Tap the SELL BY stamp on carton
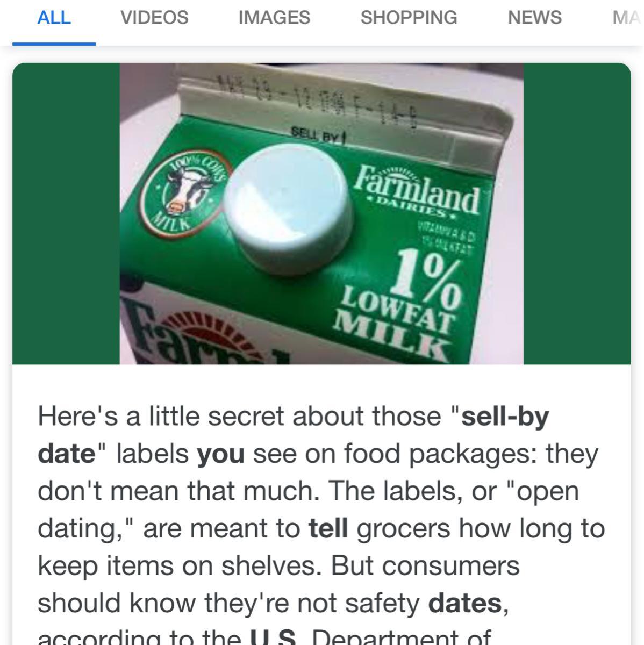The width and height of the screenshot is (644, 645). (317, 133)
